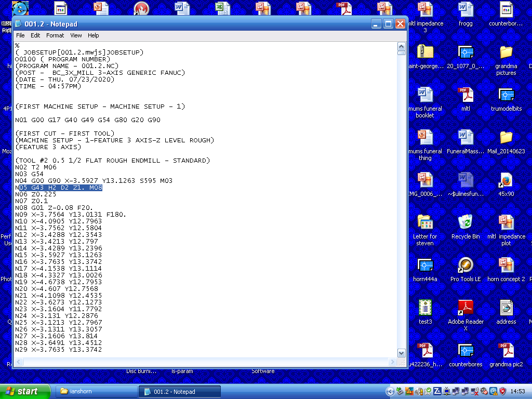Open the Mail_20140623 folder
Viewport: 532px width, 399px height.
click(506, 138)
